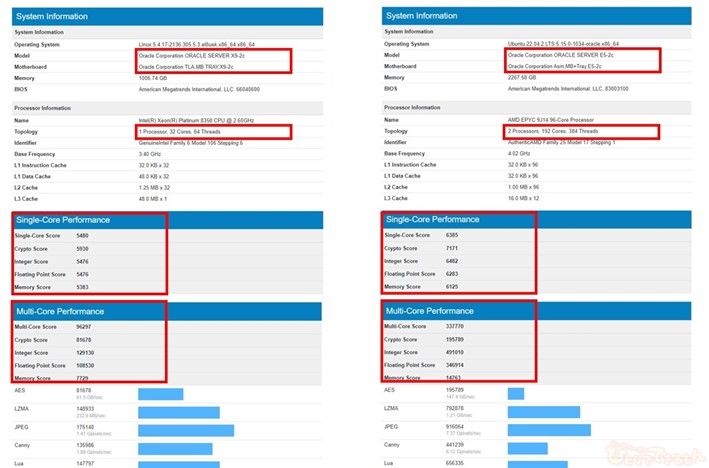Click the left AES result bar
Image resolution: width=709 pixels, height=468 pixels.
point(160,393)
